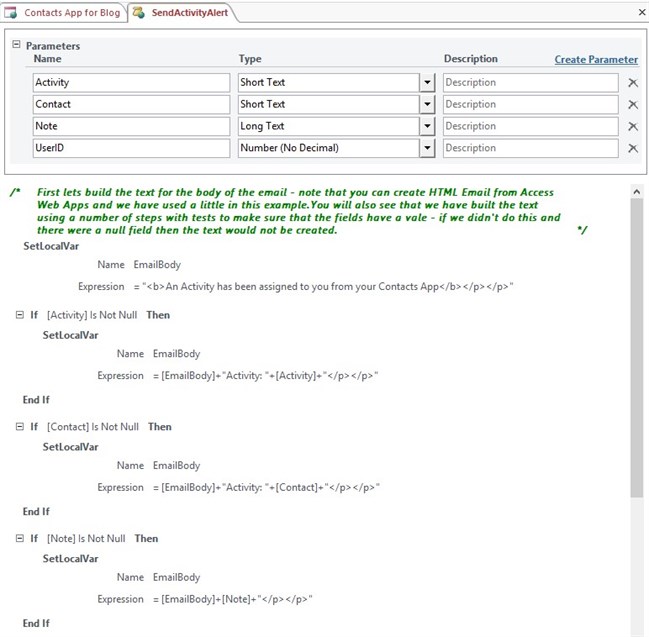
Task: Click the SendActivityAlert macro tab icon
Action: point(139,12)
